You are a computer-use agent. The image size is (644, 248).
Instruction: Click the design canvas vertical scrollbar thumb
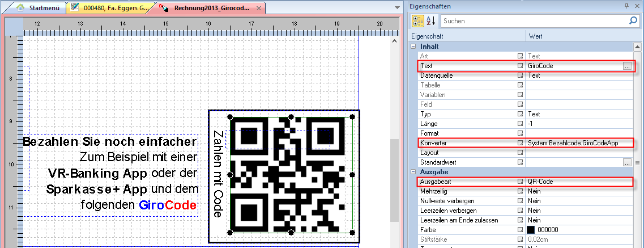pos(394,180)
